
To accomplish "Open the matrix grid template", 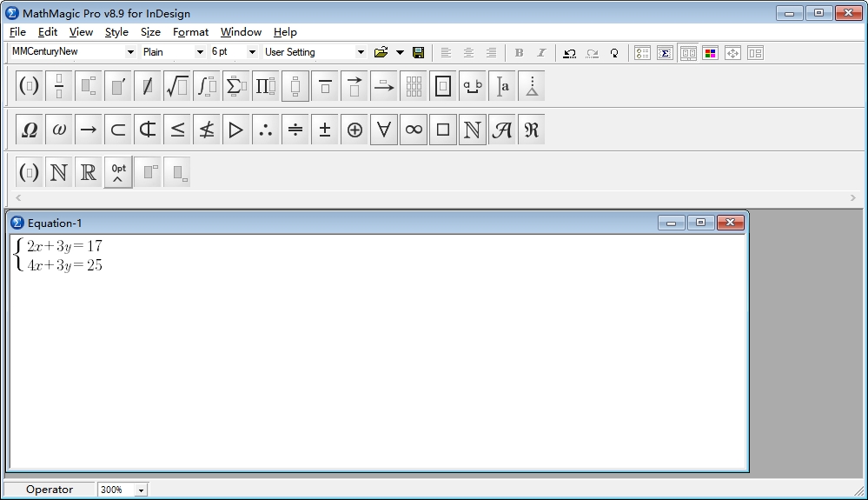I will click(414, 86).
